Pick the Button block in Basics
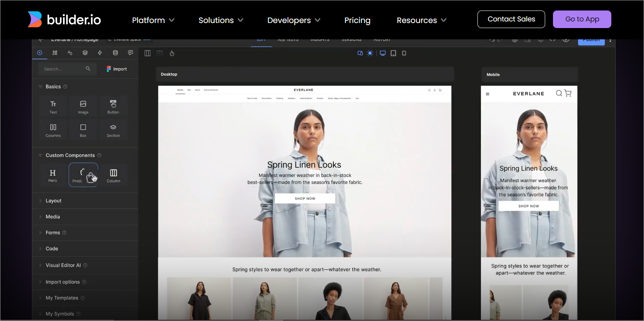This screenshot has width=644, height=321. click(113, 107)
